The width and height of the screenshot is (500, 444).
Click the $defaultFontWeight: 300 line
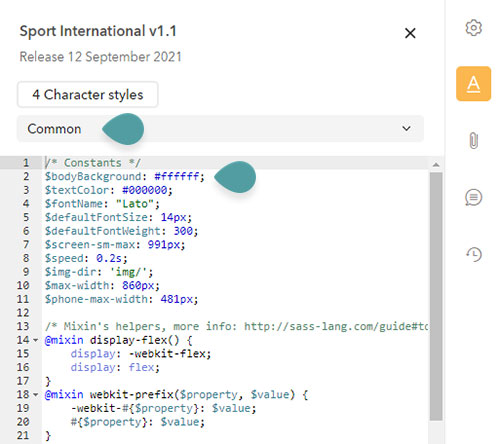(121, 231)
